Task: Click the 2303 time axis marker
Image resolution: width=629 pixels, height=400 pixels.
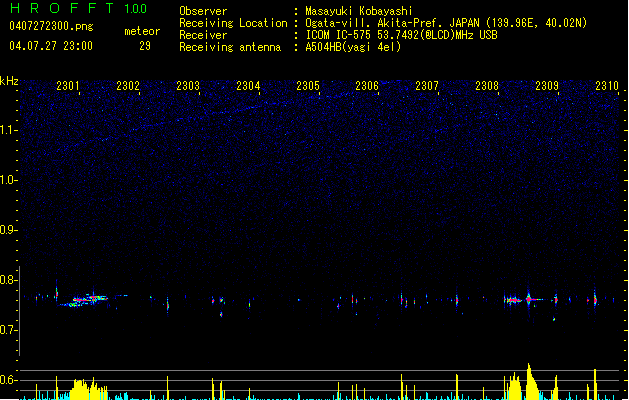Action: tap(188, 86)
